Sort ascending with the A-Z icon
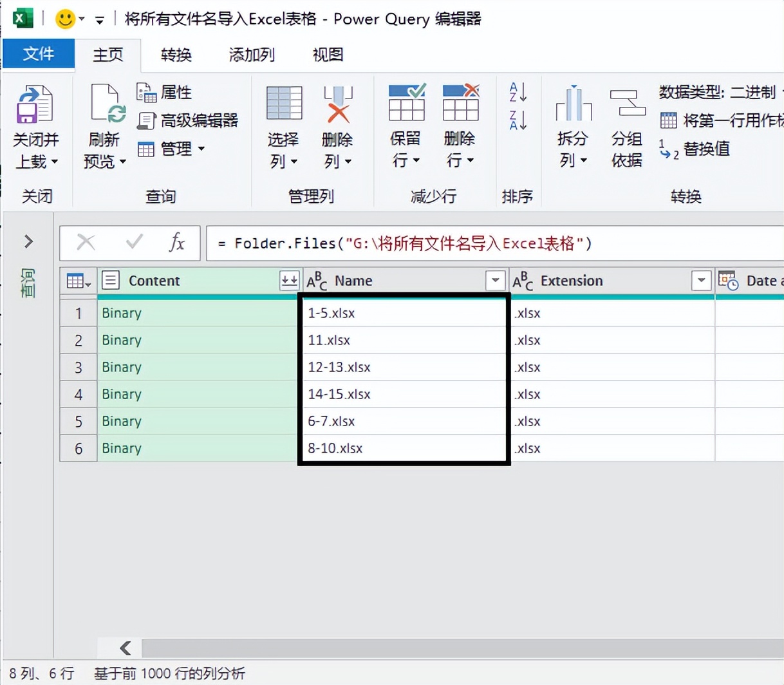 518,92
